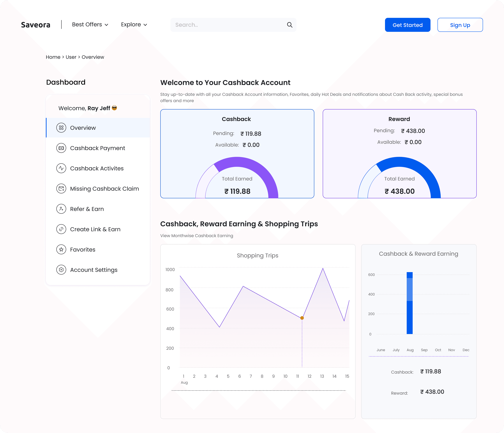Screen dimensions: 504x433
Task: Click the Create Link & Earn link icon
Action: point(61,229)
